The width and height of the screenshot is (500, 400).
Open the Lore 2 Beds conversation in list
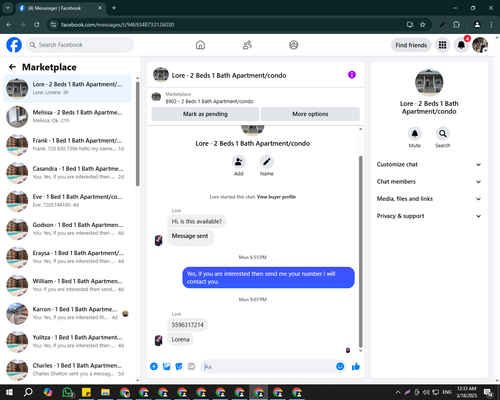pyautogui.click(x=67, y=88)
